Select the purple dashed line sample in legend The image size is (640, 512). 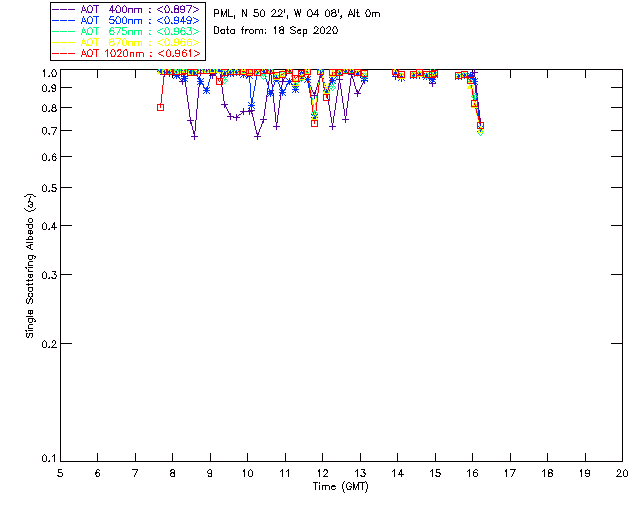64,9
